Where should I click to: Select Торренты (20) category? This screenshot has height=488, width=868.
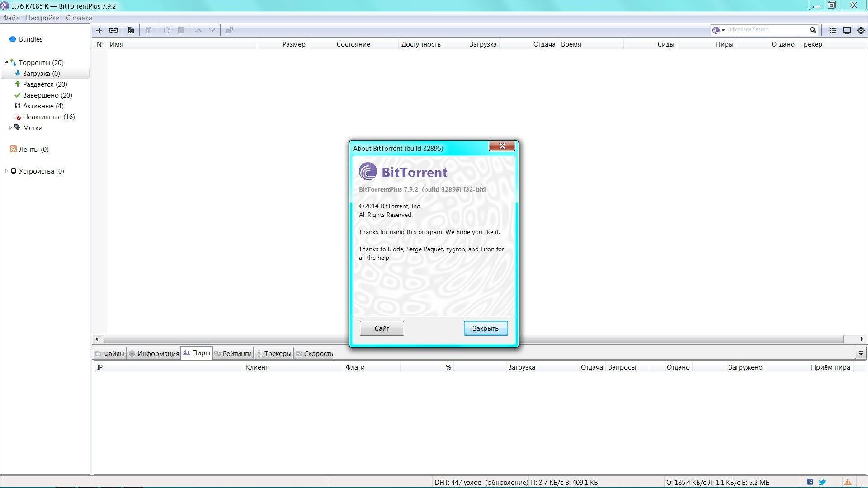pos(41,62)
